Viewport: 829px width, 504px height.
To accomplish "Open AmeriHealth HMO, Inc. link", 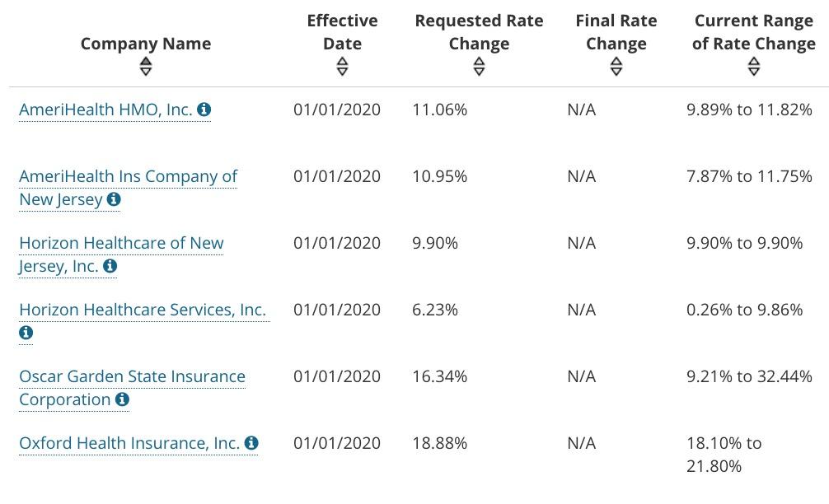I will point(105,109).
